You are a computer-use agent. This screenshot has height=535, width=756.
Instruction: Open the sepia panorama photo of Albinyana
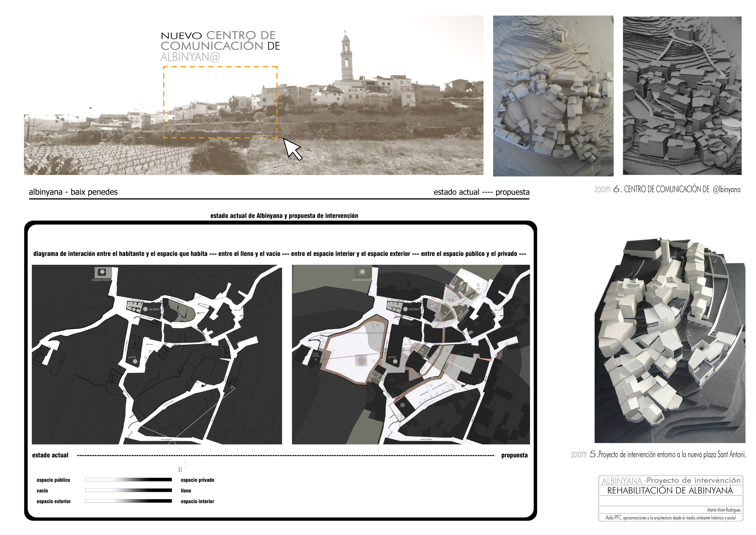(x=254, y=95)
